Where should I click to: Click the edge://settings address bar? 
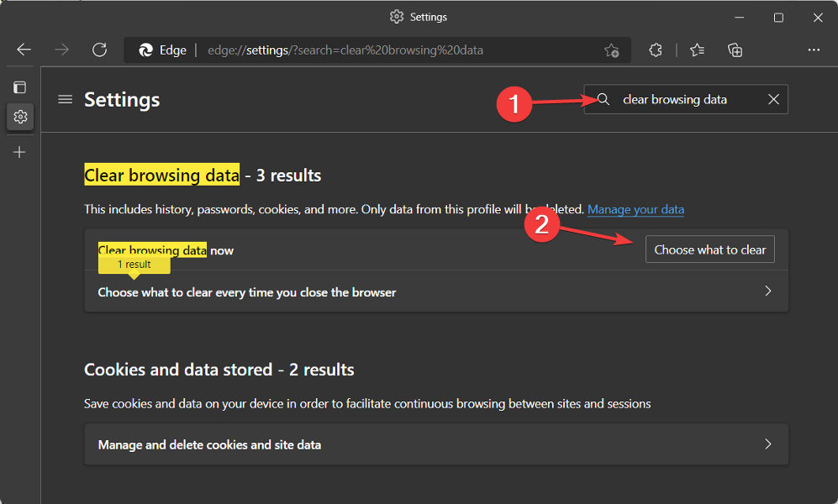pyautogui.click(x=377, y=50)
